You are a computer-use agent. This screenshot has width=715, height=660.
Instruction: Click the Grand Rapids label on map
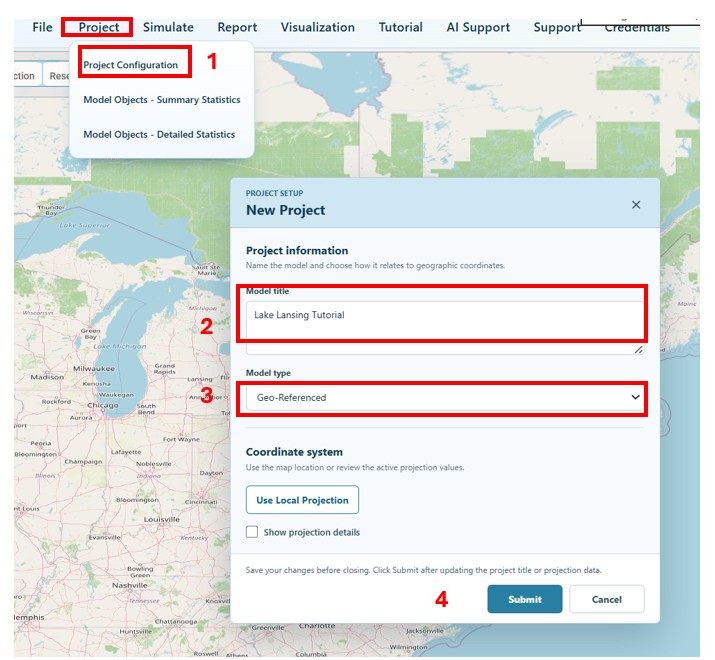(165, 369)
